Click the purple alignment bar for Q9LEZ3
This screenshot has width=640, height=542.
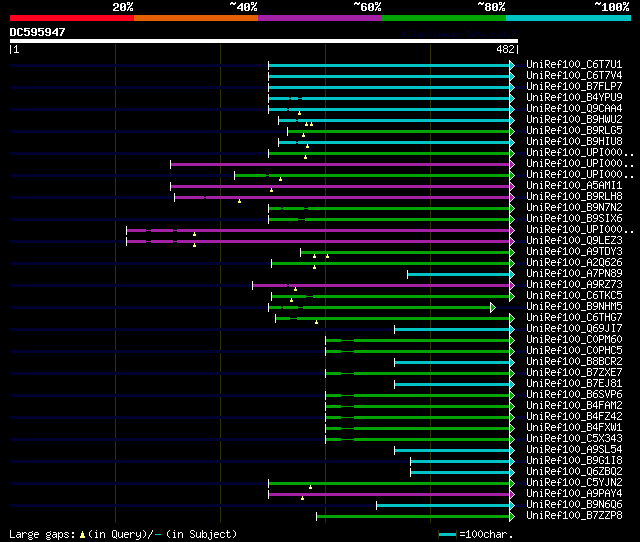[x=318, y=242]
